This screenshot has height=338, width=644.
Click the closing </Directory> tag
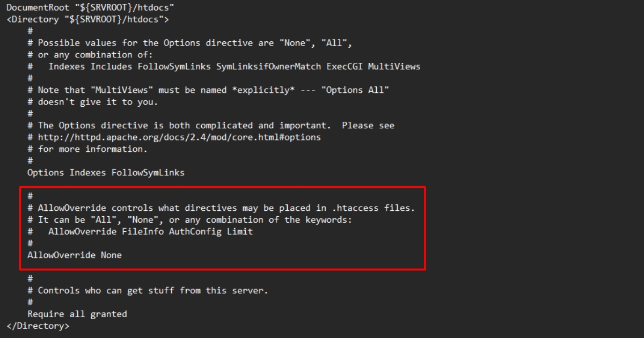[38, 326]
